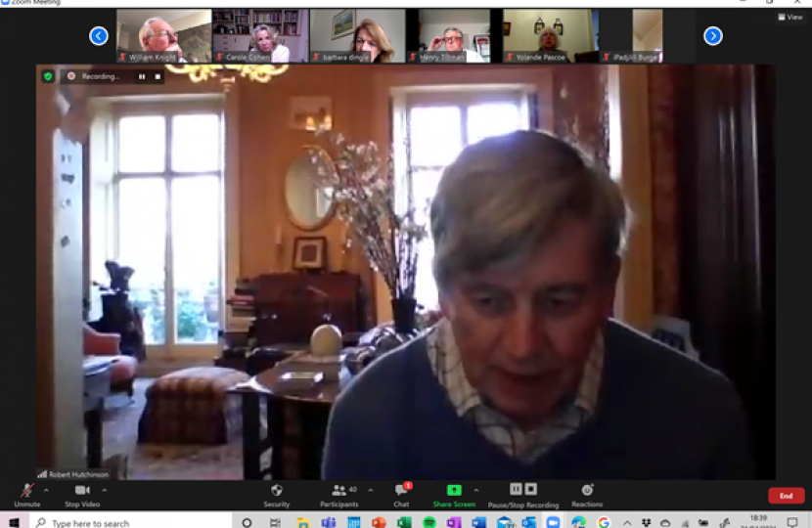This screenshot has width=812, height=528.
Task: Expand audio options arrow beside Unmute
Action: click(46, 491)
